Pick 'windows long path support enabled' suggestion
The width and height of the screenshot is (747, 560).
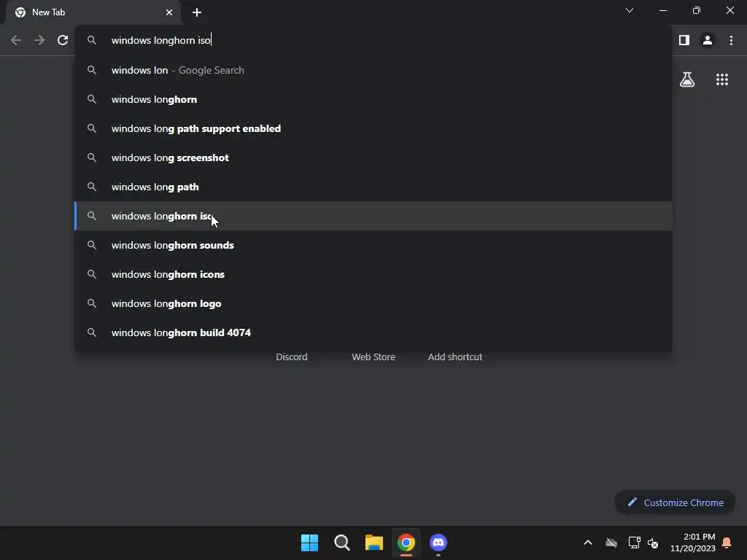click(373, 128)
